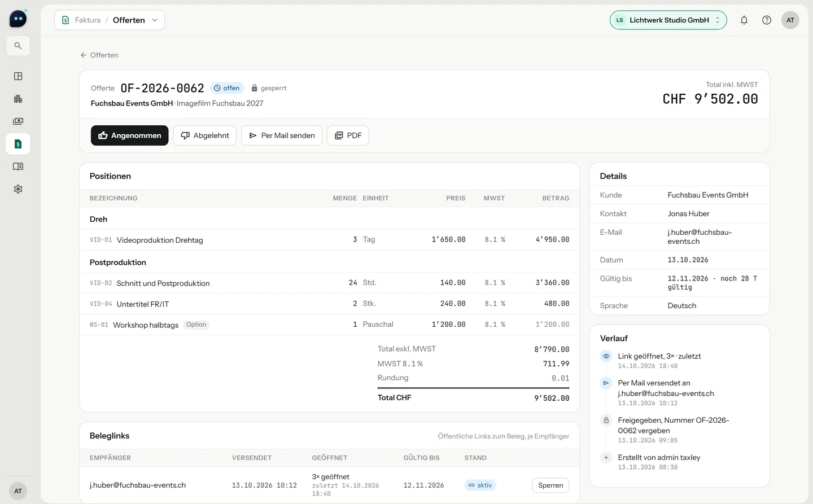The height and width of the screenshot is (504, 813).
Task: Open the AT user avatar top right
Action: pyautogui.click(x=790, y=20)
